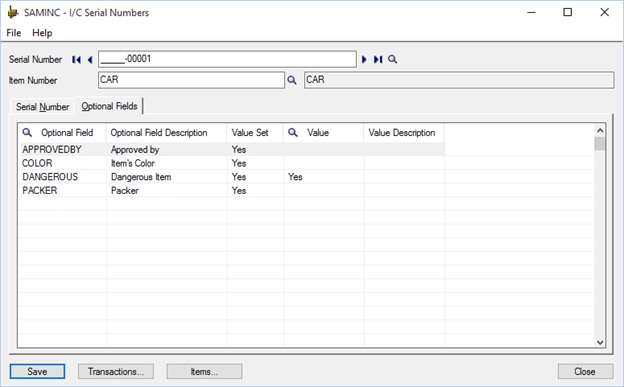Click the Save button

pos(37,371)
